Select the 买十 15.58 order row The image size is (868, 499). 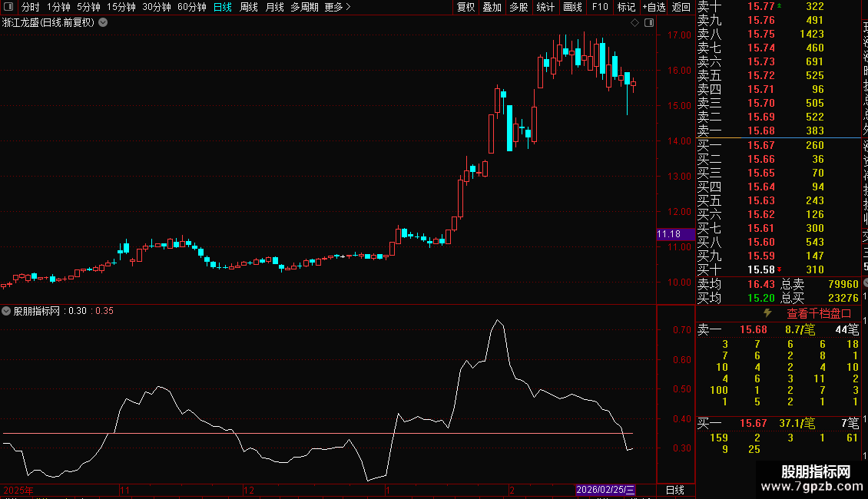778,269
